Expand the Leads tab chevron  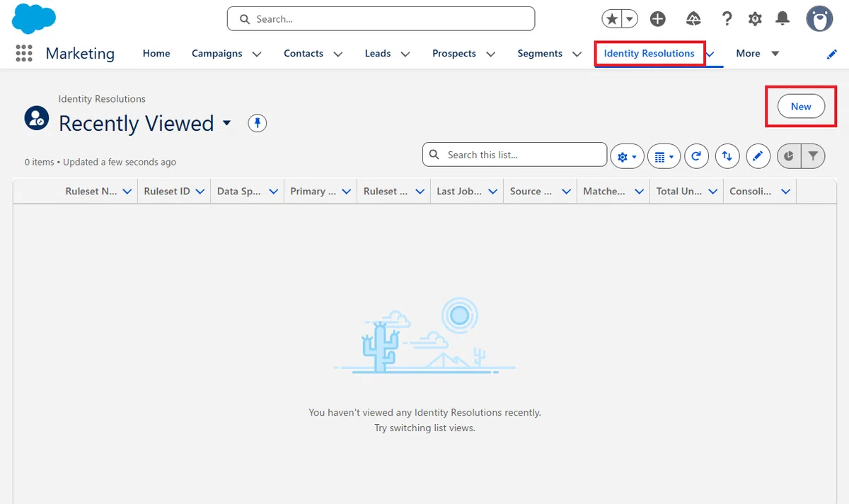coord(405,54)
